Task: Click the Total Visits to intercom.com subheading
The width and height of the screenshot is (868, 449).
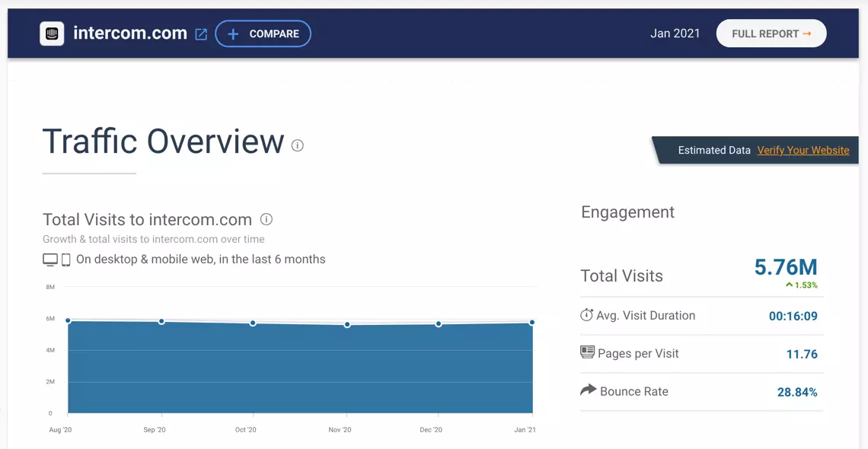Action: [147, 219]
